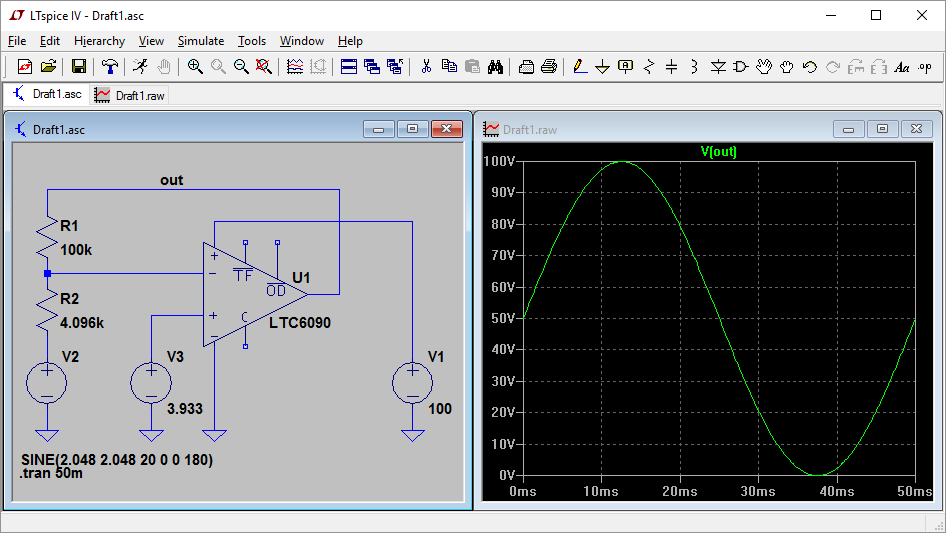Add a SPICE directive (.op) icon
This screenshot has height=533, width=946.
click(925, 66)
